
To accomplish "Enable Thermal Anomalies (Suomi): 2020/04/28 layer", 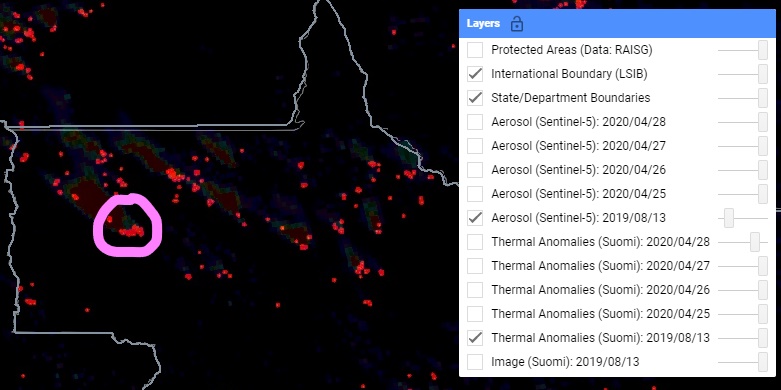I will click(x=475, y=242).
